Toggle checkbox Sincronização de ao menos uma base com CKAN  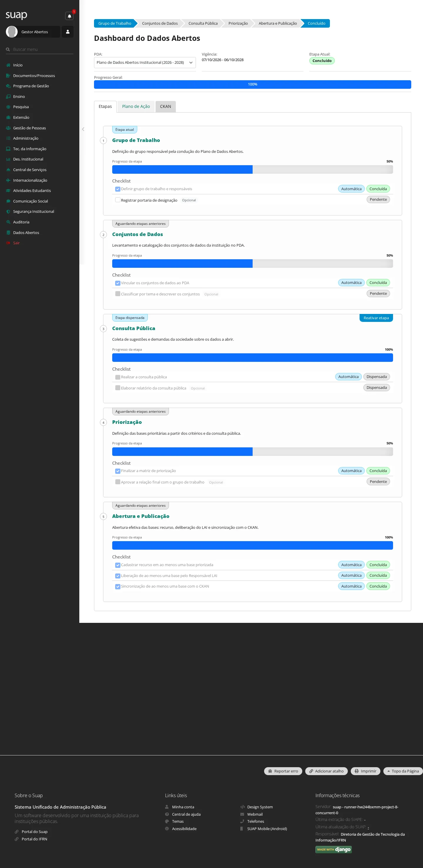[117, 587]
